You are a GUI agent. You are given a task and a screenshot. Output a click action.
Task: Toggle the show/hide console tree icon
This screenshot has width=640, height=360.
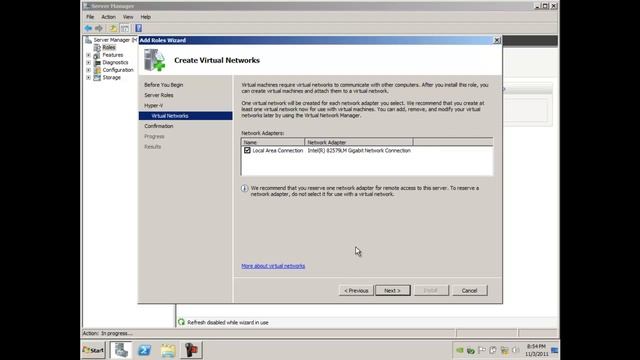(x=125, y=28)
